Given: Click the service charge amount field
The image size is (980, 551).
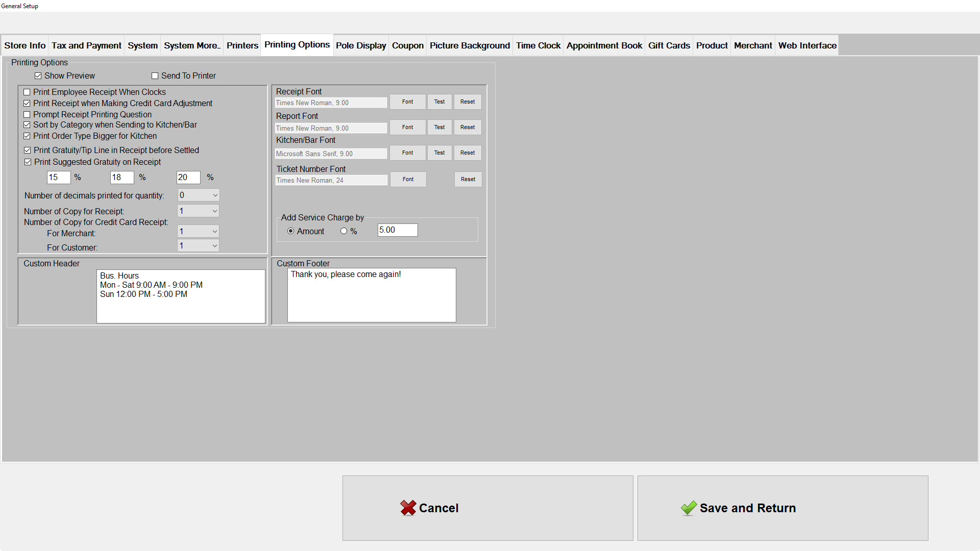Looking at the screenshot, I should point(397,230).
